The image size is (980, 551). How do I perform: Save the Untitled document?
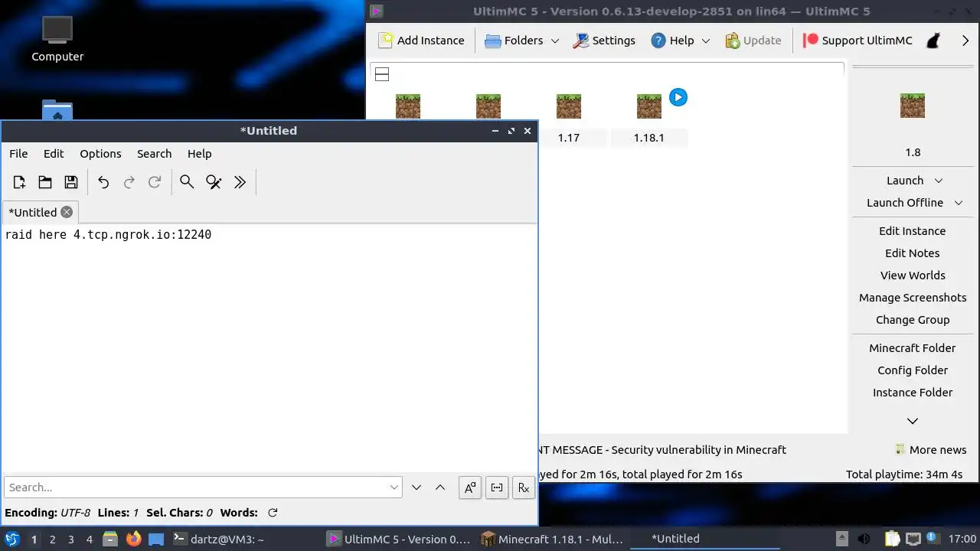click(71, 182)
